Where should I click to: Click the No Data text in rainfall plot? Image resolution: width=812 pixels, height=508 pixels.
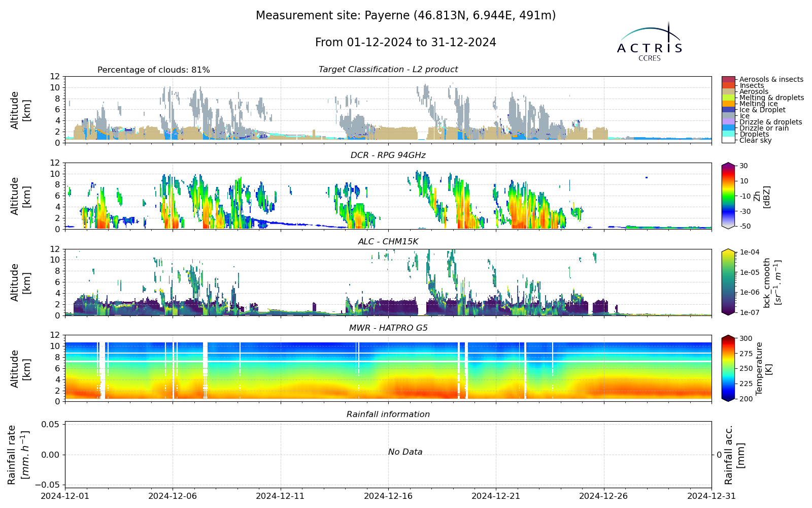[405, 452]
